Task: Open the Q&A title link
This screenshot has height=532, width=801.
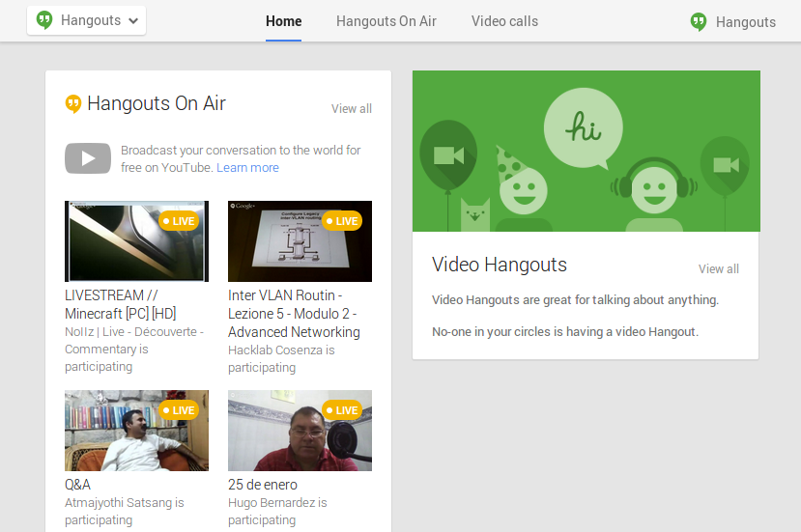Action: point(77,485)
